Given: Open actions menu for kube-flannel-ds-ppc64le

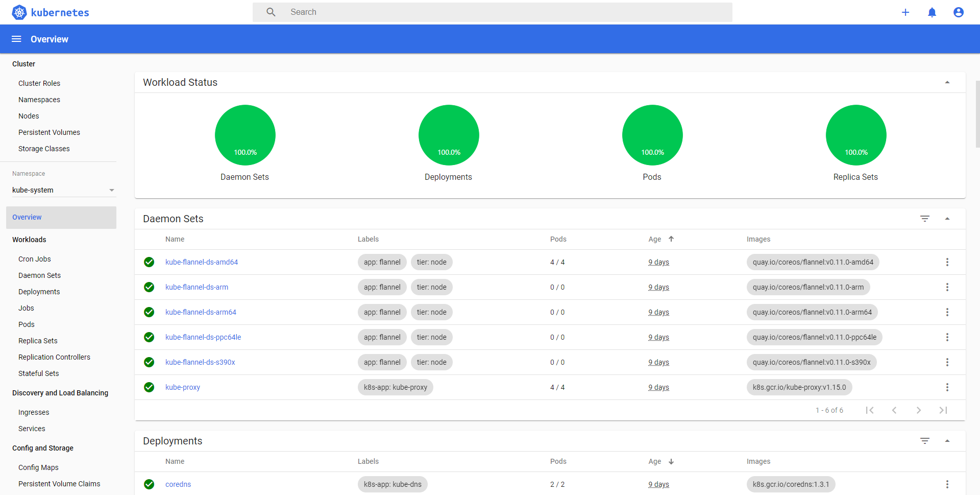Looking at the screenshot, I should [x=947, y=337].
